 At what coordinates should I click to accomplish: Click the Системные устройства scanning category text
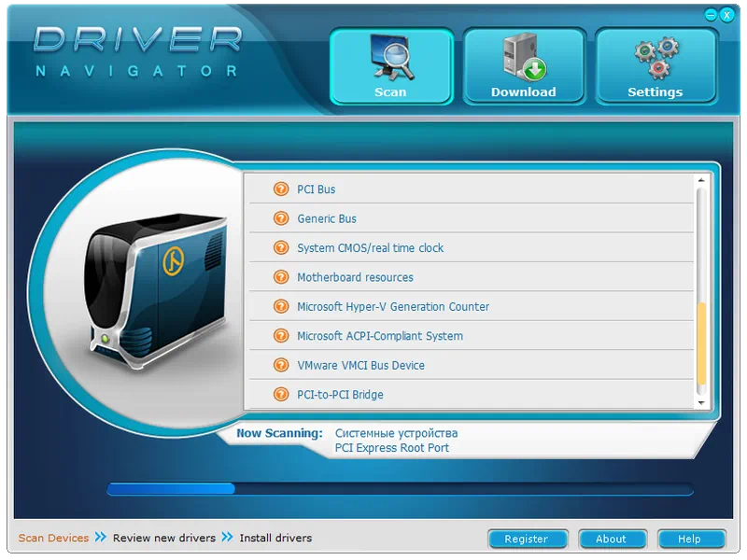point(396,433)
